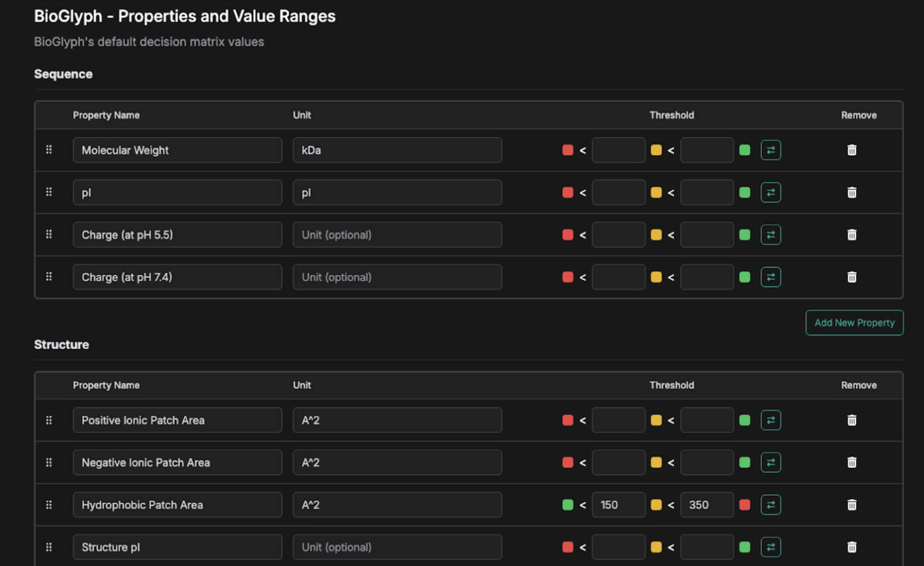Click the Unit field for Charge (at pH 5.5)
The height and width of the screenshot is (566, 924).
click(x=397, y=235)
